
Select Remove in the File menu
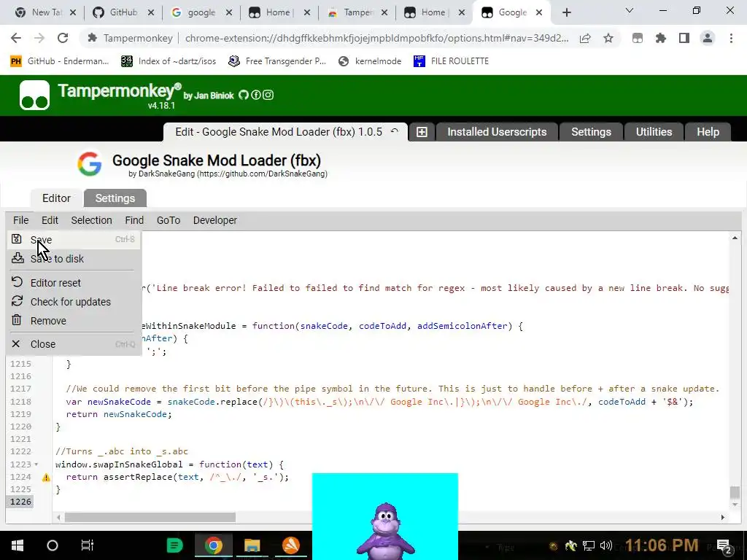(74, 321)
